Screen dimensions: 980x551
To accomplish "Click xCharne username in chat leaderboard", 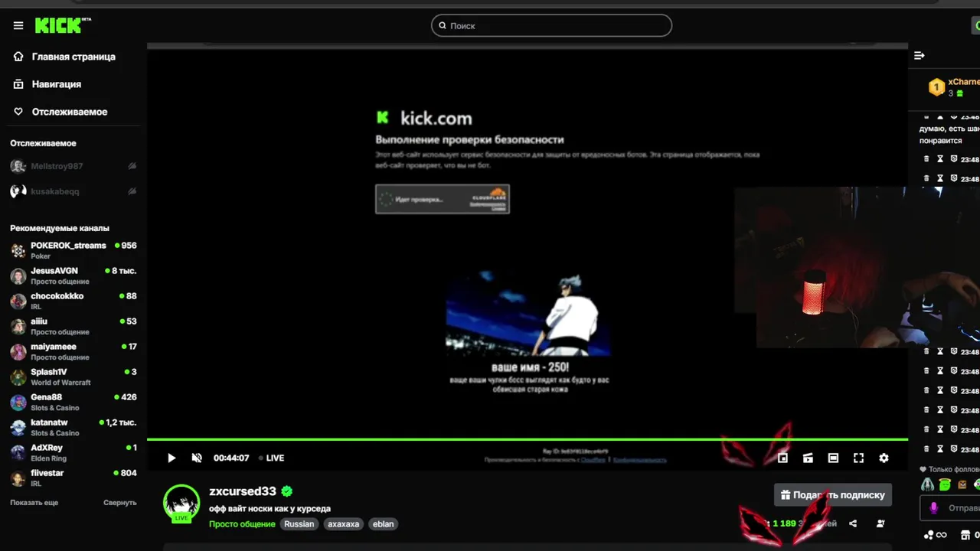I will click(x=964, y=82).
